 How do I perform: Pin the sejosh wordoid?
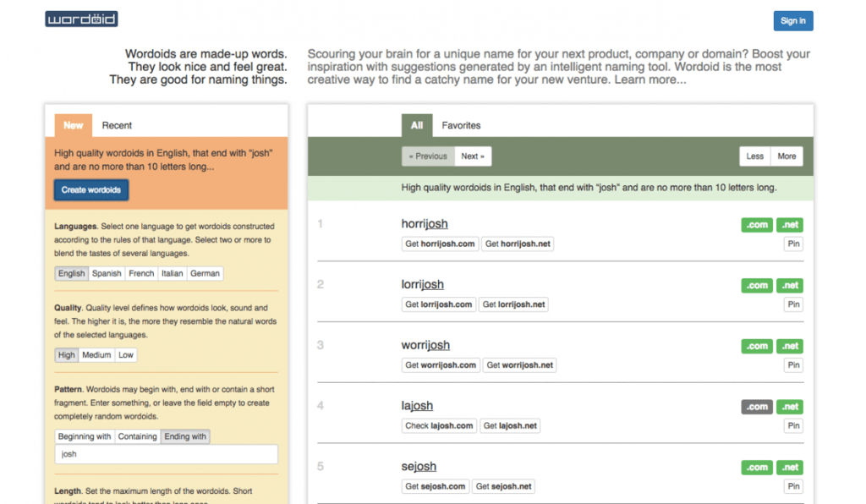(x=793, y=487)
